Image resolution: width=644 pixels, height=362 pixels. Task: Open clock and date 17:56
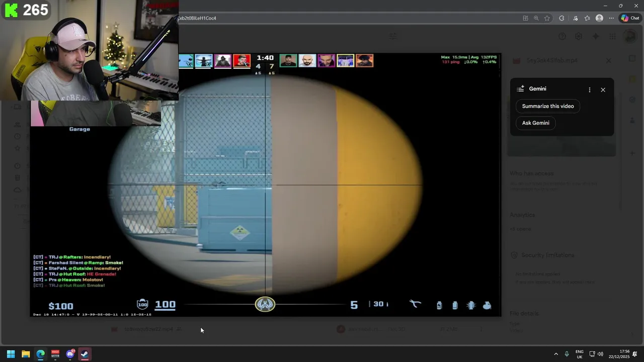click(x=618, y=354)
